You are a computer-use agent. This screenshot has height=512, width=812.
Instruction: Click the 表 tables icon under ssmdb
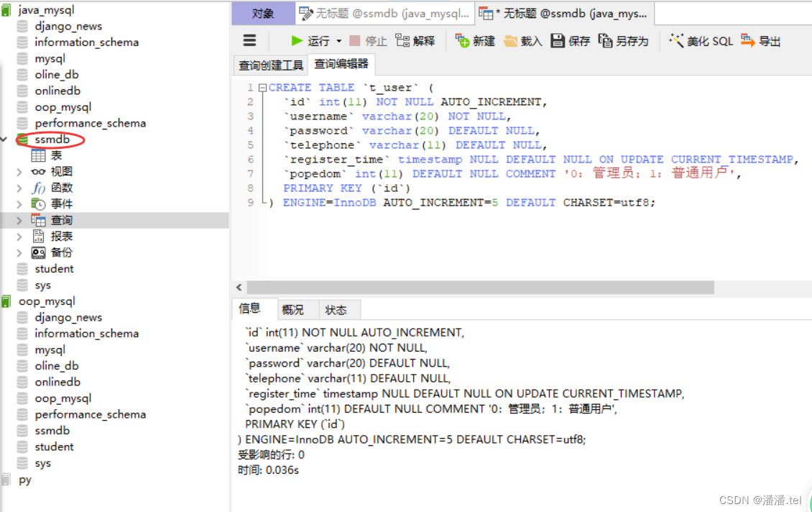(x=38, y=155)
